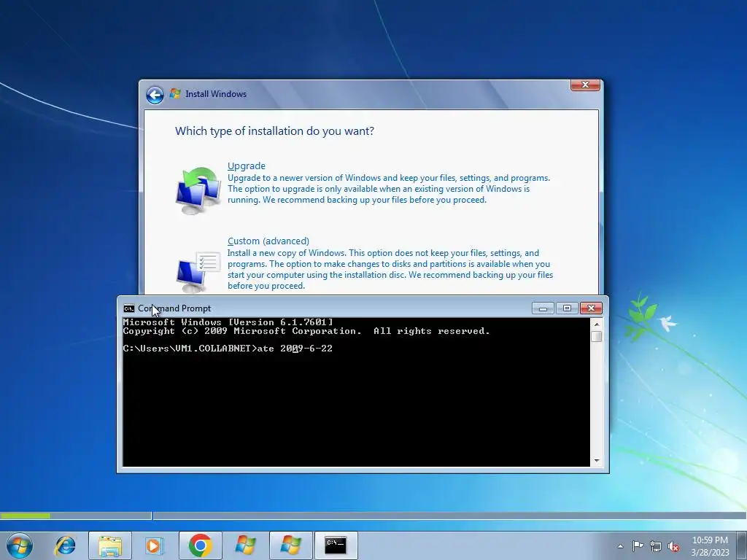Click the Install Windows title text
This screenshot has height=560, width=747.
tap(216, 94)
